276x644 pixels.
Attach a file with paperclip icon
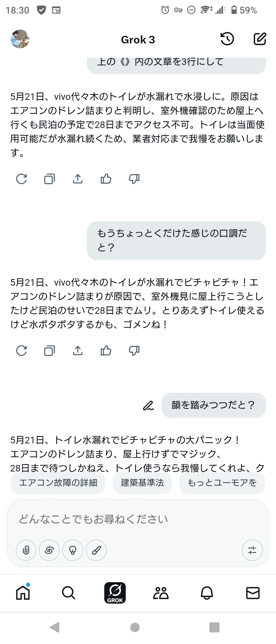point(26,550)
